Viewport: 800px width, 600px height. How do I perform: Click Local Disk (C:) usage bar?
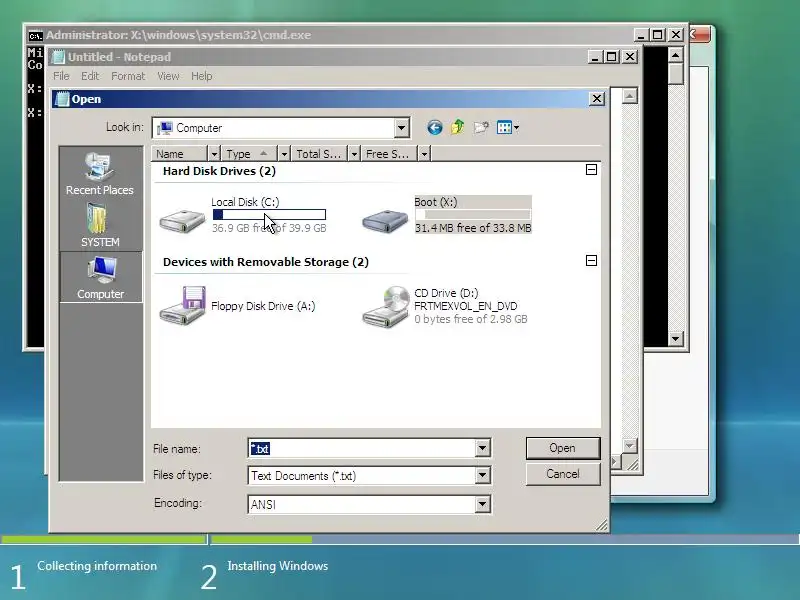click(x=269, y=214)
